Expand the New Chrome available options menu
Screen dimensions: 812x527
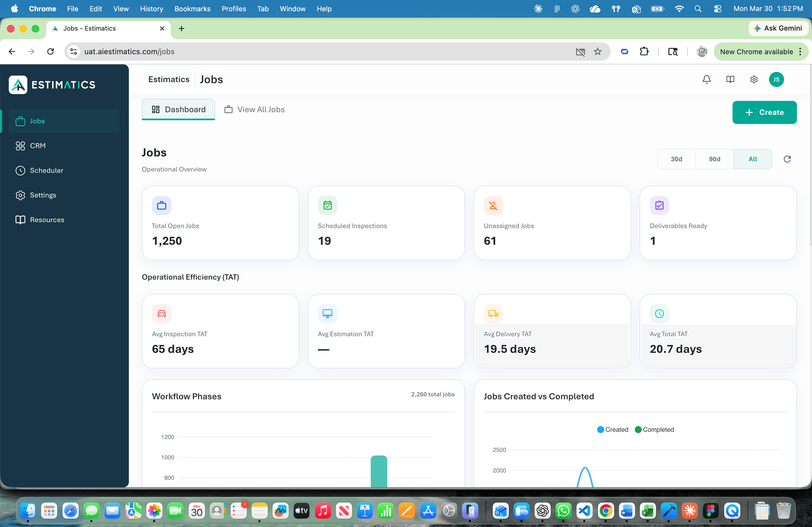click(x=800, y=51)
